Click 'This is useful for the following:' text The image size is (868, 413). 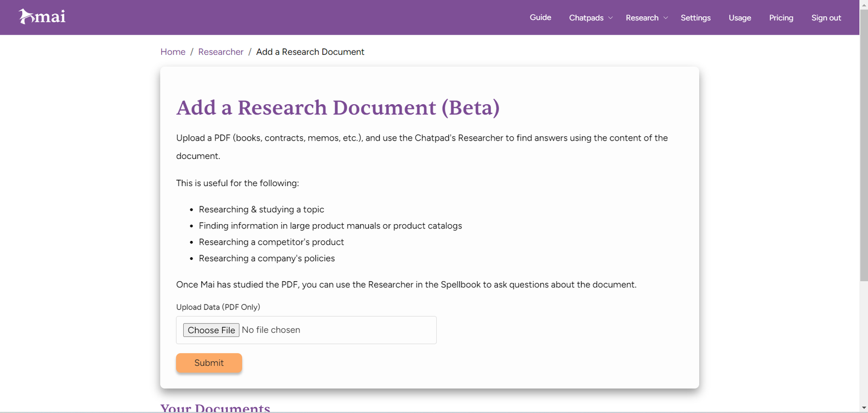238,183
